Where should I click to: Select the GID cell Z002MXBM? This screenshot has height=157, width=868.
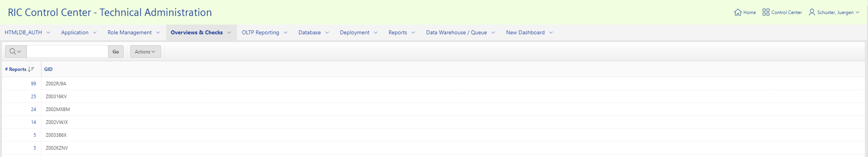58,109
